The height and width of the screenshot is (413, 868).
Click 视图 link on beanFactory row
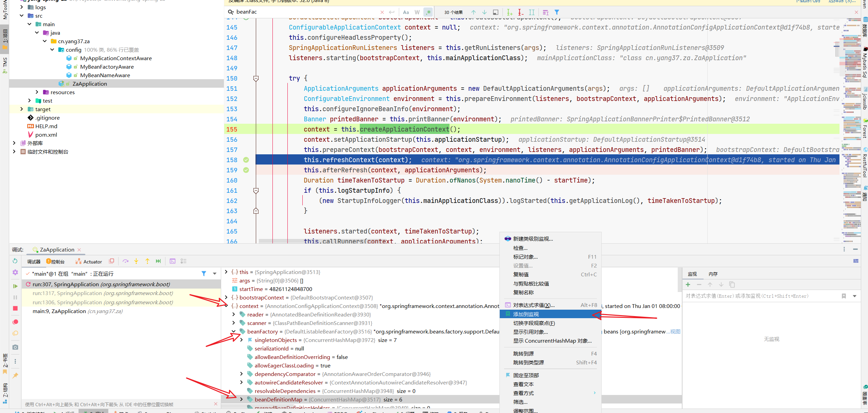(675, 331)
